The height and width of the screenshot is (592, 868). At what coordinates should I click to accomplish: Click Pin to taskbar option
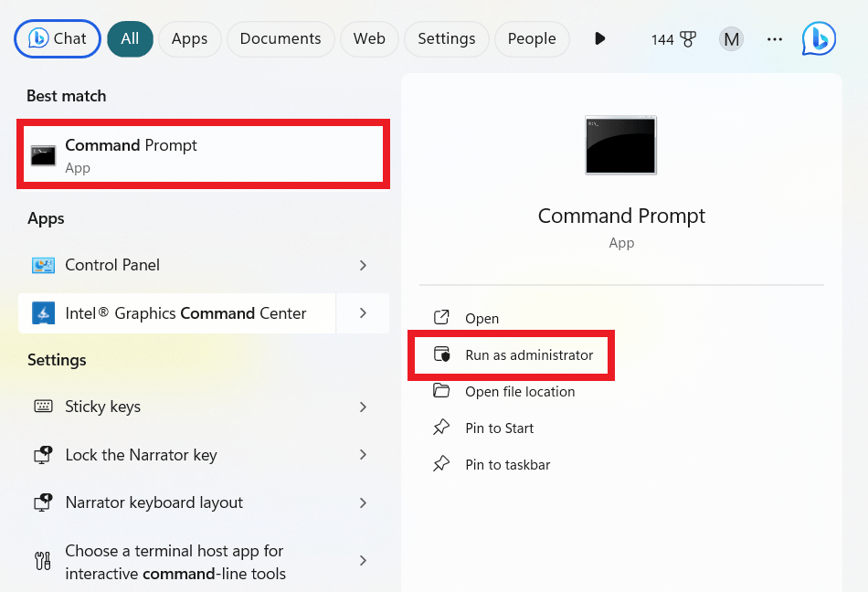coord(507,464)
